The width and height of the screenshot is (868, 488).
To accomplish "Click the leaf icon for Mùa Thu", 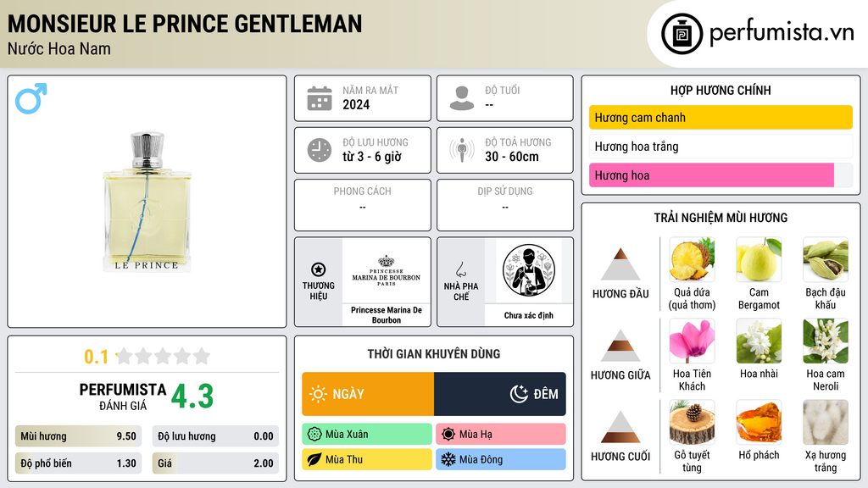I will pyautogui.click(x=314, y=459).
